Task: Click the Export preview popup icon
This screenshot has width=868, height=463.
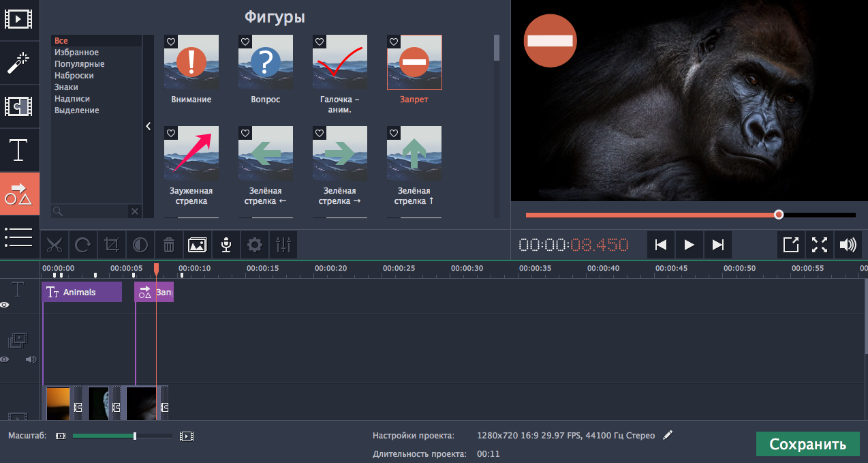Action: coord(790,245)
